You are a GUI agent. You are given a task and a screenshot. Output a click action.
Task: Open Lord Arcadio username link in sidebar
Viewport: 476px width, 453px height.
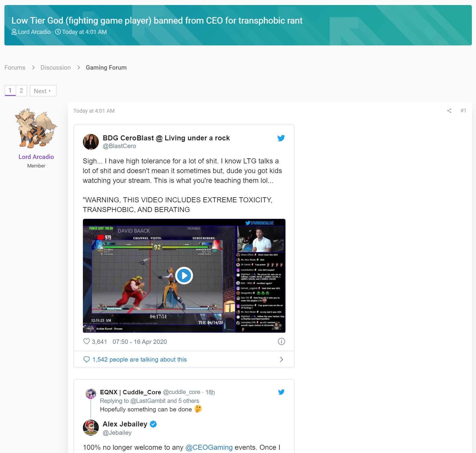36,157
